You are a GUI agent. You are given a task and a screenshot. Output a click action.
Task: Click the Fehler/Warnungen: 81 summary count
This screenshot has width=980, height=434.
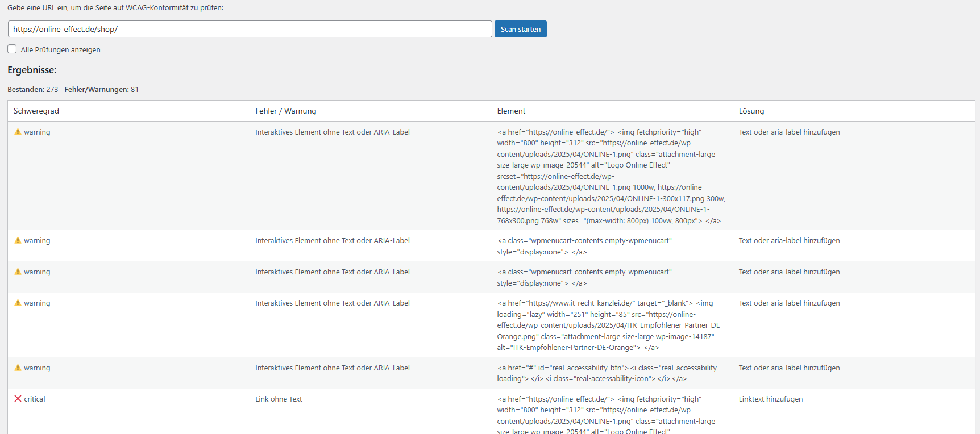(x=101, y=90)
